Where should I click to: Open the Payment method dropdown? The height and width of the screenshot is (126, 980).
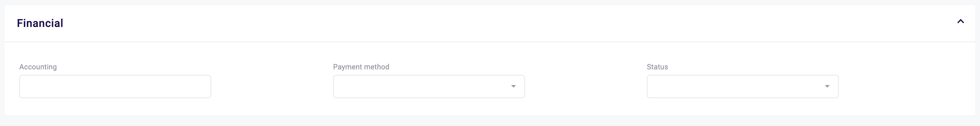(x=429, y=87)
